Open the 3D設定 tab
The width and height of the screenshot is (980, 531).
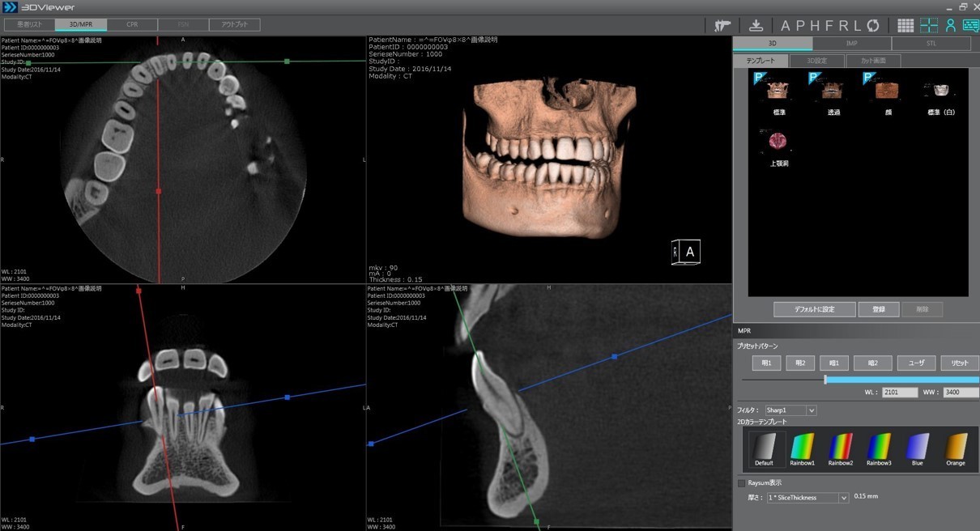click(x=816, y=61)
